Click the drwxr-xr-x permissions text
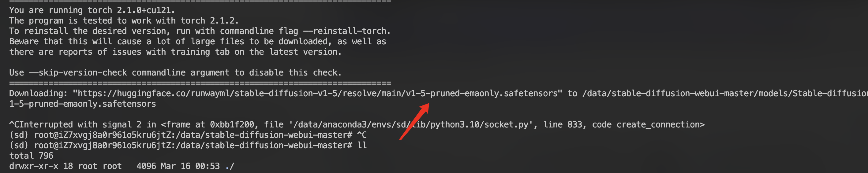Screen dimensions: 868x173 (34, 166)
